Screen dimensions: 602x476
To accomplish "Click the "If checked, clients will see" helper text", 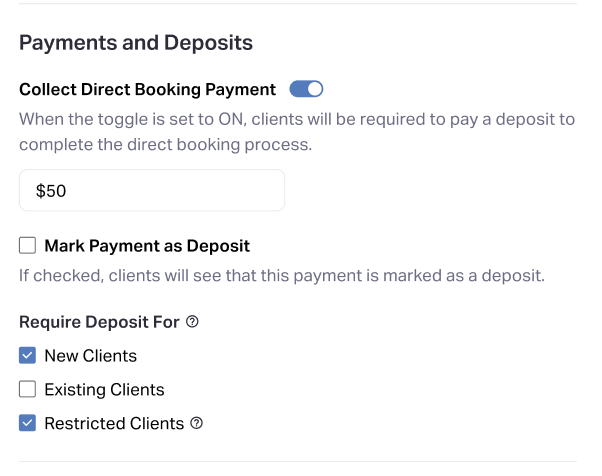I will 282,276.
